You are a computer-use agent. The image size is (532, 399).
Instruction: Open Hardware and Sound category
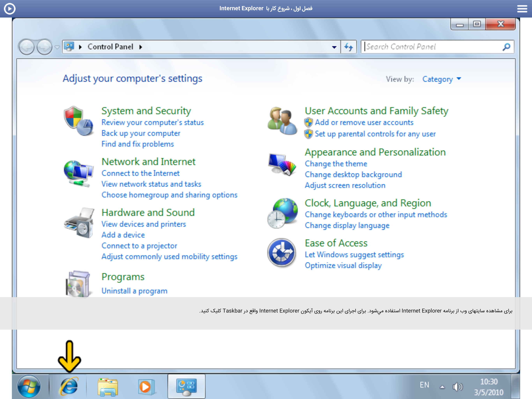pos(148,213)
